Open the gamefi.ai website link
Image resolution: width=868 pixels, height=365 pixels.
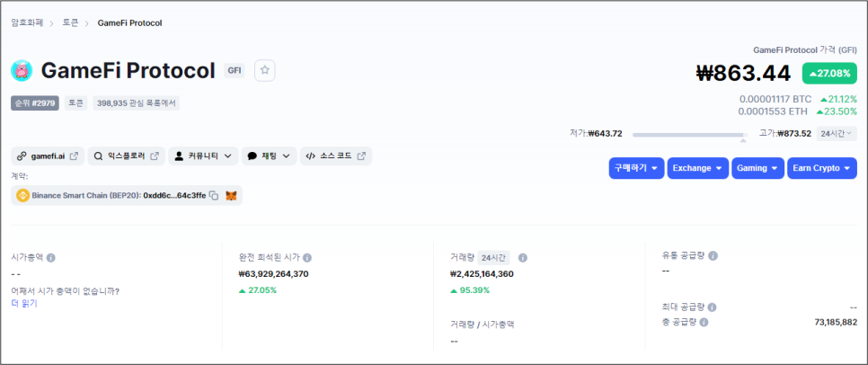click(x=48, y=156)
